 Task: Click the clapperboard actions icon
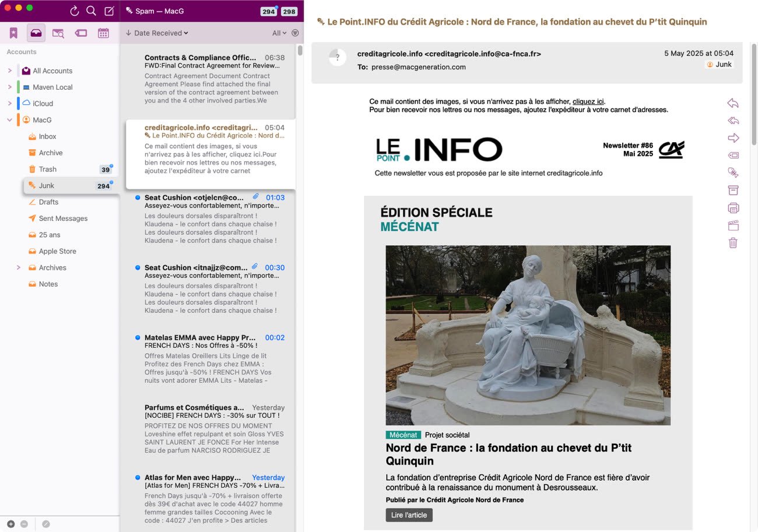pos(733,226)
